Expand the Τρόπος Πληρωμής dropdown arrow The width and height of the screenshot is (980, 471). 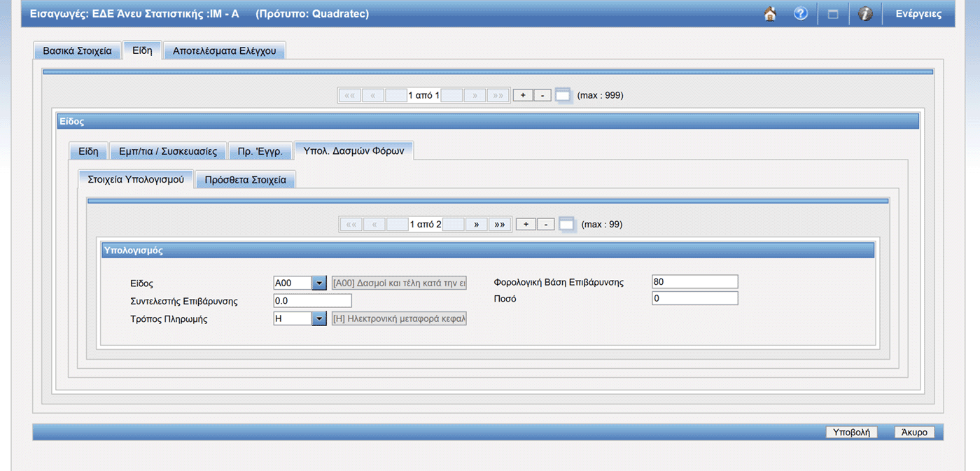[319, 318]
